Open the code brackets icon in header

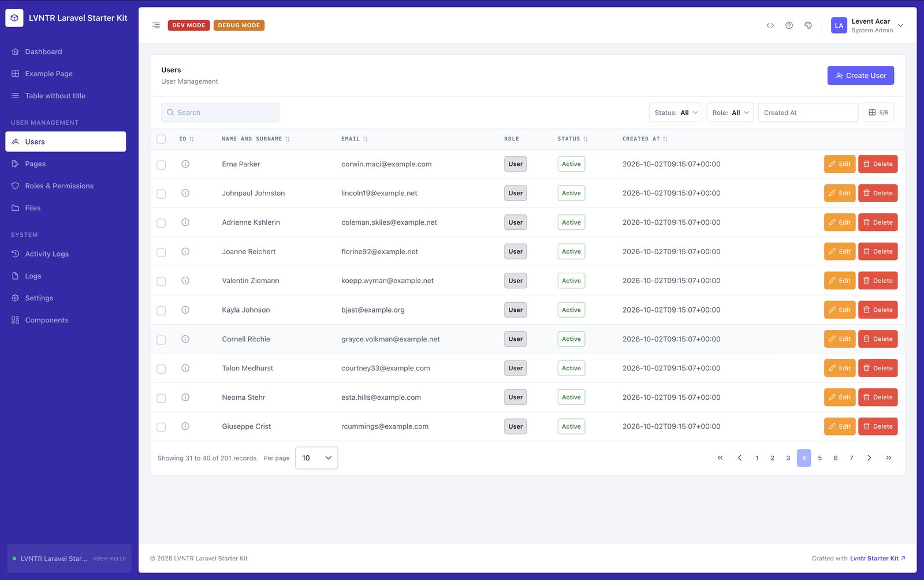(x=770, y=25)
